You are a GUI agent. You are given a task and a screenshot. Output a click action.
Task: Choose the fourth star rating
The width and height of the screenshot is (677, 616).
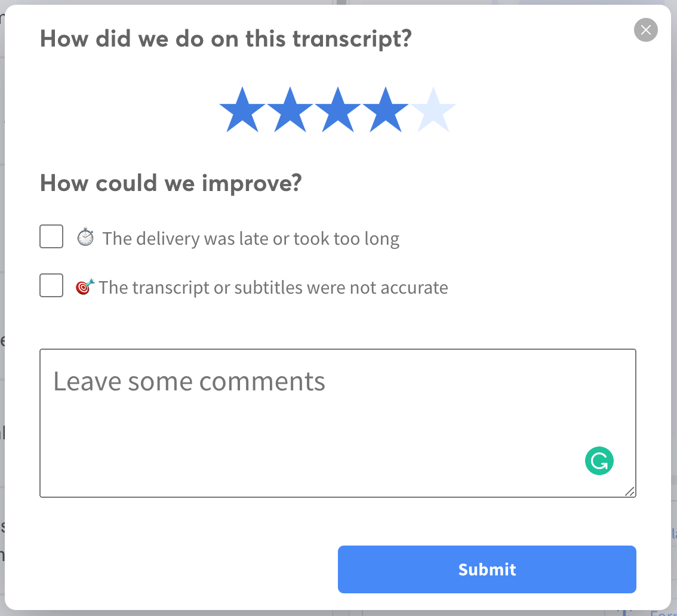tap(386, 110)
